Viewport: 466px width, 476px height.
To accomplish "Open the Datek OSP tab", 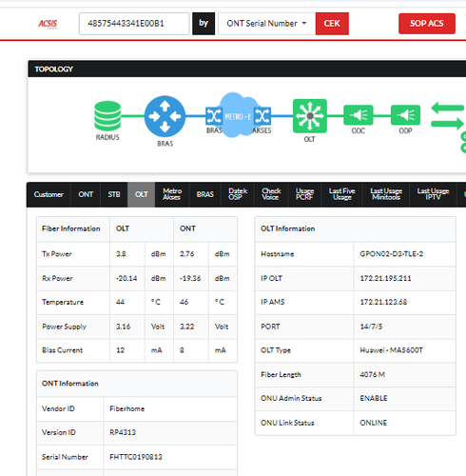I will (238, 194).
